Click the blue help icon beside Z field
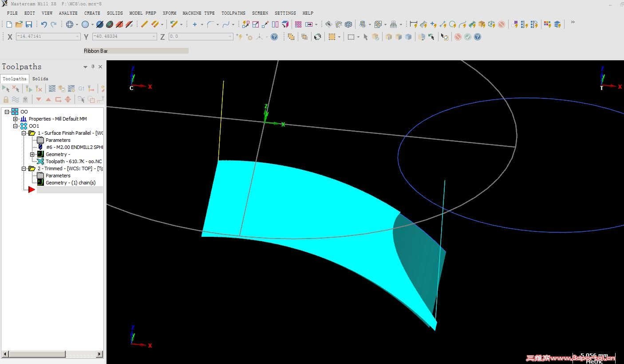The image size is (624, 364). [x=274, y=37]
